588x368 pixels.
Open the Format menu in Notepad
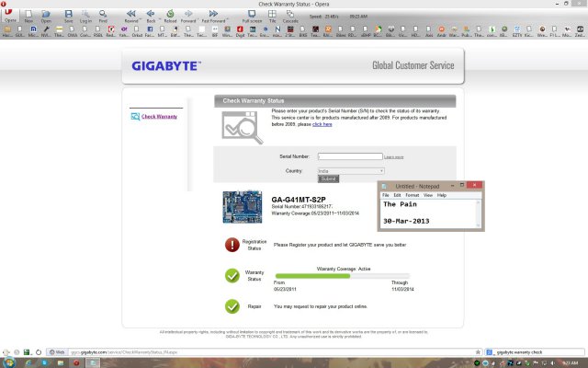coord(413,195)
